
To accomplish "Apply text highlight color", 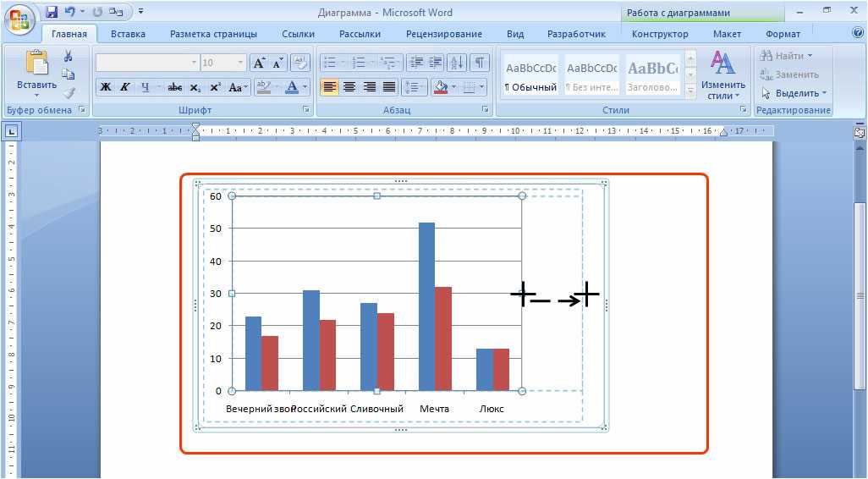I will [263, 87].
